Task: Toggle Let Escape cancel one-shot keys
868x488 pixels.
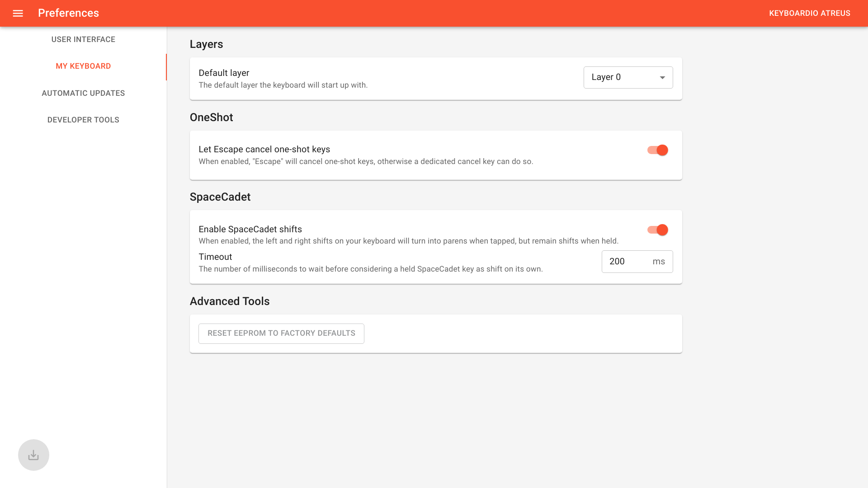Action: coord(657,150)
